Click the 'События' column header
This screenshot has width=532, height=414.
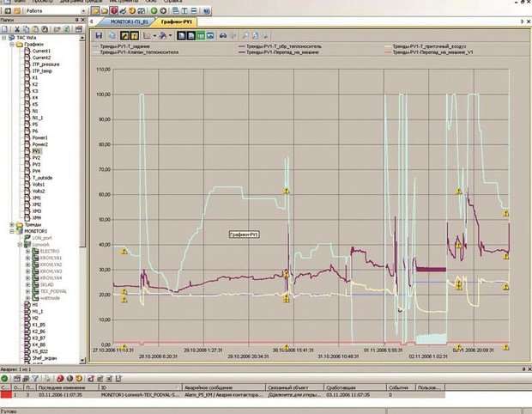click(401, 387)
